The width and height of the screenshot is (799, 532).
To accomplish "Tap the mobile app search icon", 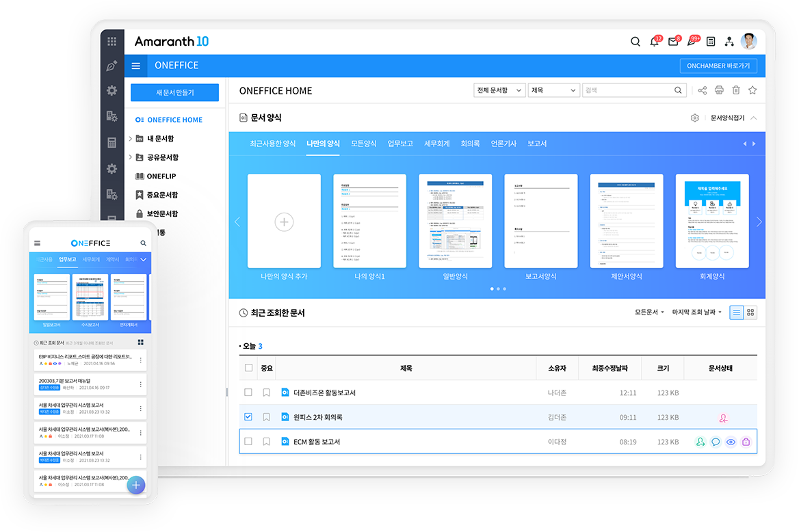I will tap(143, 243).
